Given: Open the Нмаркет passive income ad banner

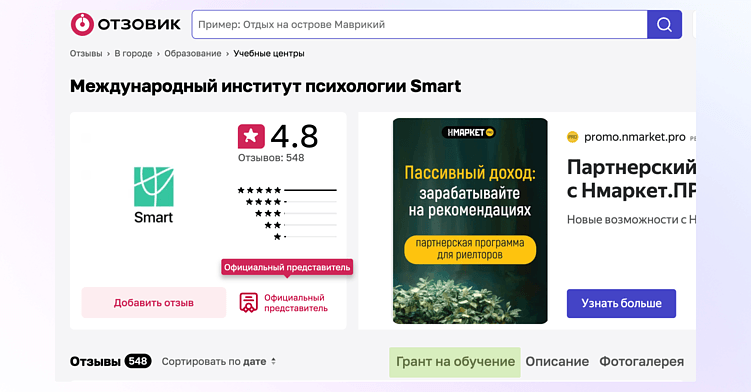Looking at the screenshot, I should (470, 221).
